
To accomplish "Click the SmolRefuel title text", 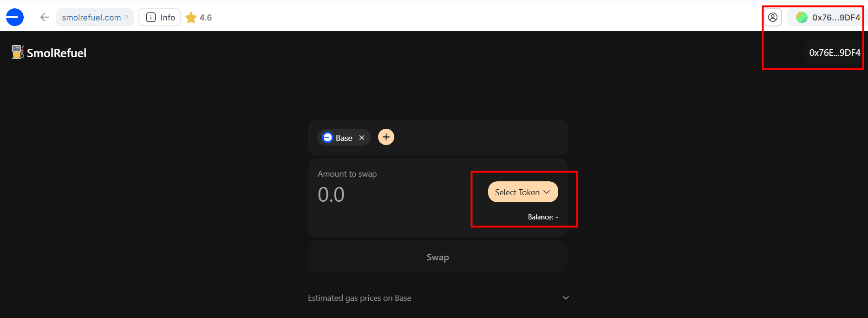I will (x=57, y=53).
